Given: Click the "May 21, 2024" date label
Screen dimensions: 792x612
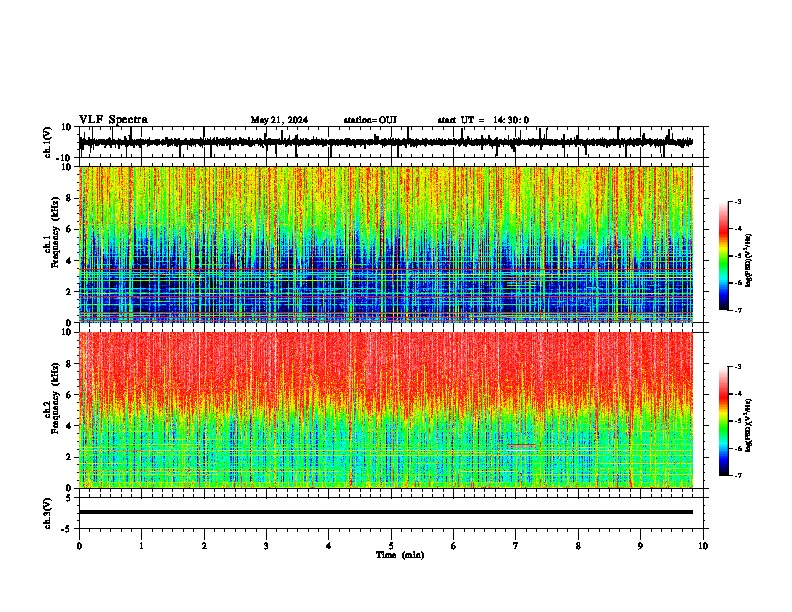Looking at the screenshot, I should (x=279, y=120).
